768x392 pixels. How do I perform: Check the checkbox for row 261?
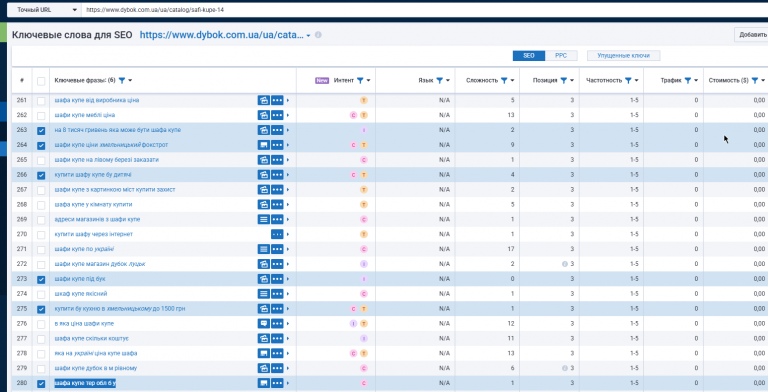41,101
